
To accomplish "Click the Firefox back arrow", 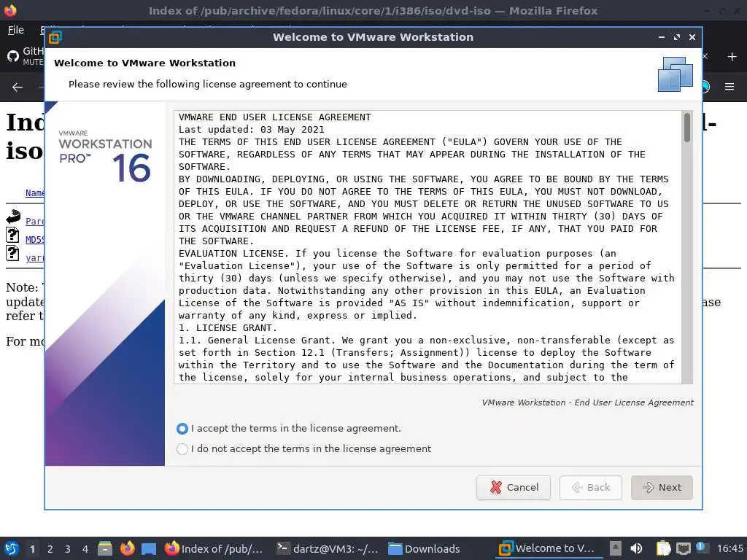I will 18,87.
